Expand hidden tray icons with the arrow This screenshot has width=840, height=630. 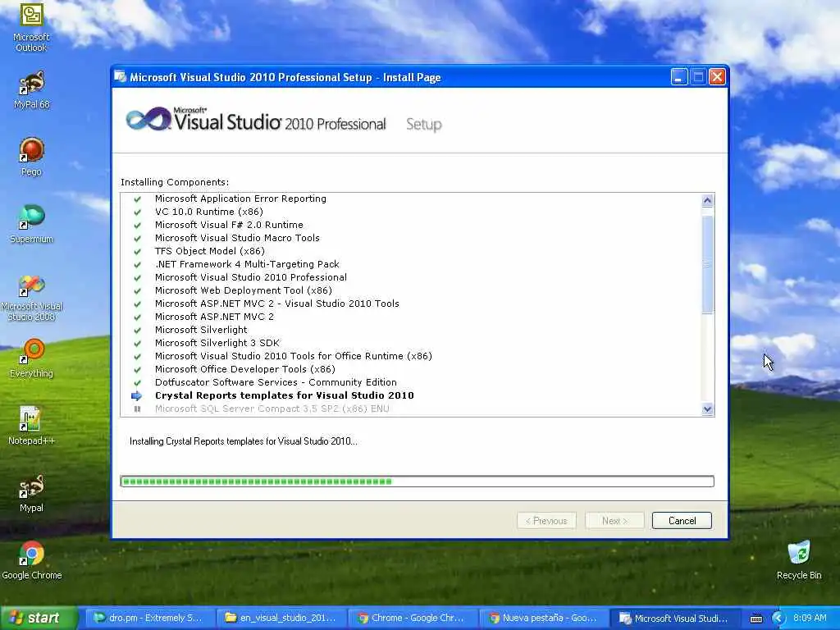coord(778,619)
